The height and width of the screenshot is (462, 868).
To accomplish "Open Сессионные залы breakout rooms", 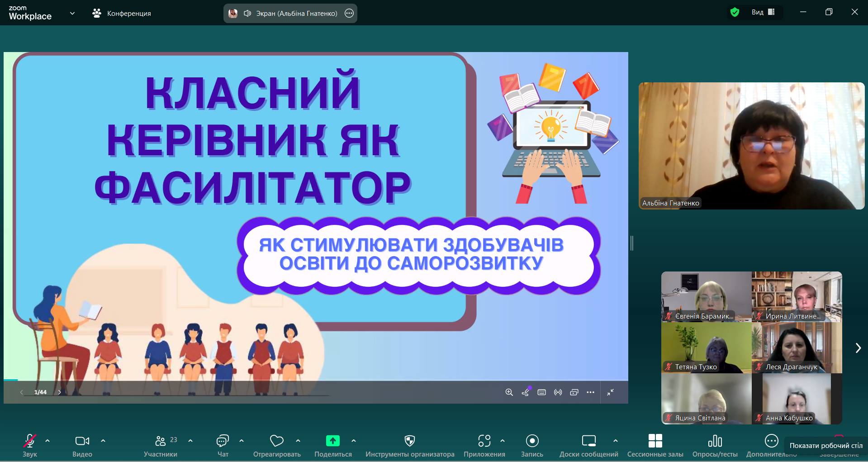I will (655, 445).
